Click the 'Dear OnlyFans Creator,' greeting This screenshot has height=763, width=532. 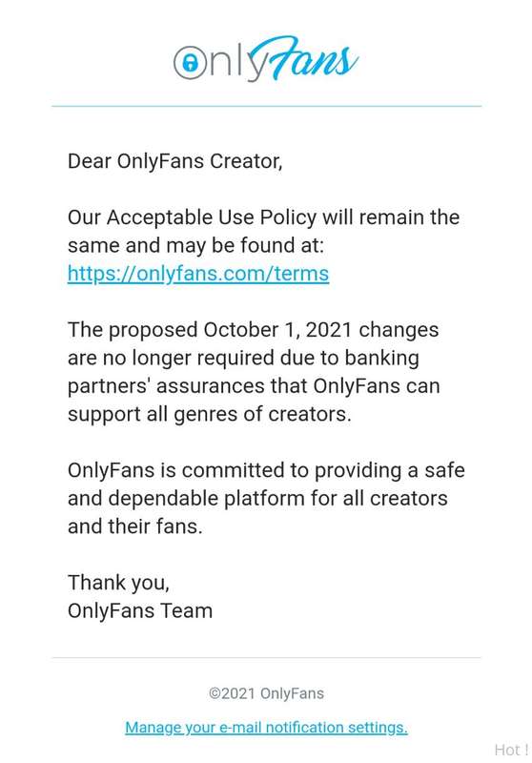pyautogui.click(x=175, y=161)
